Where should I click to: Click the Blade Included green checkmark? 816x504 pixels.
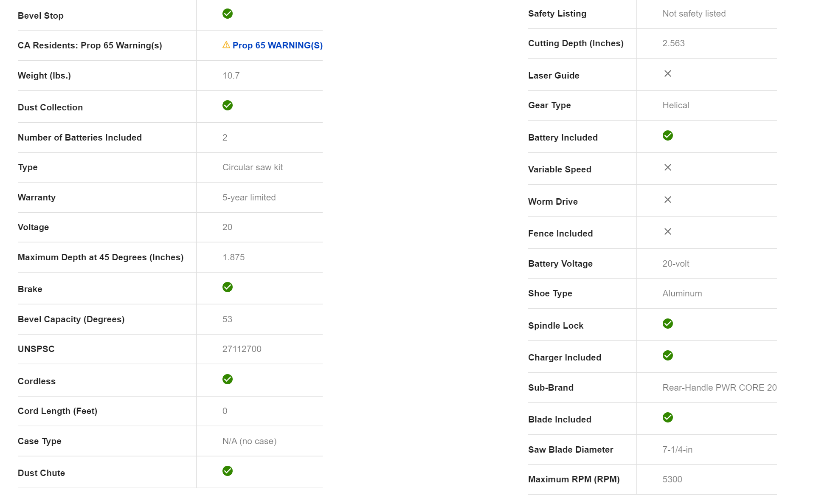coord(668,417)
